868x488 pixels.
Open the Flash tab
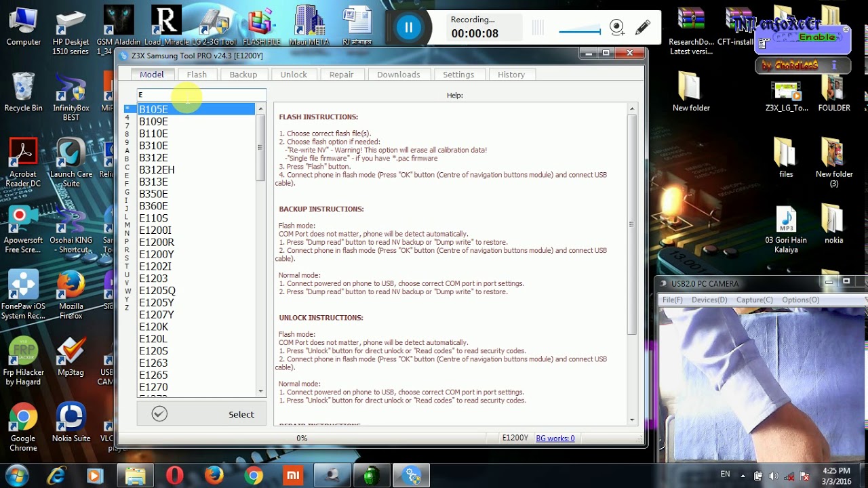coord(197,75)
